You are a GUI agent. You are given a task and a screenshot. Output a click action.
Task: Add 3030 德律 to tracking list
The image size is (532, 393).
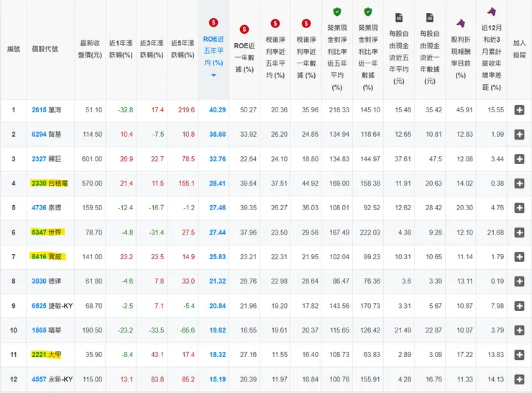(x=519, y=281)
